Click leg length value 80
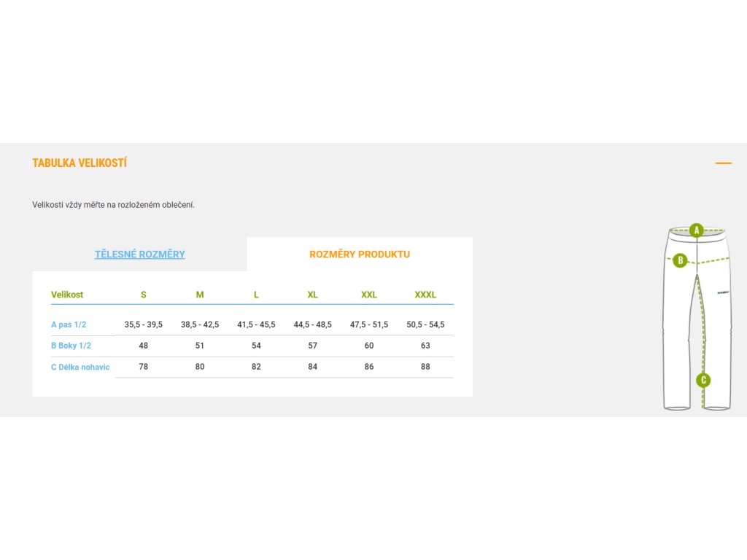Viewport: 747px width, 560px height. 200,367
